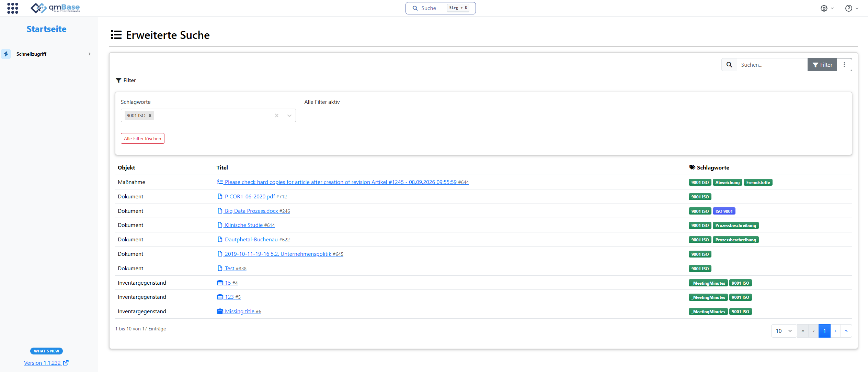This screenshot has width=868, height=372.
Task: Open the WHAT'S NEW badge
Action: (x=46, y=351)
